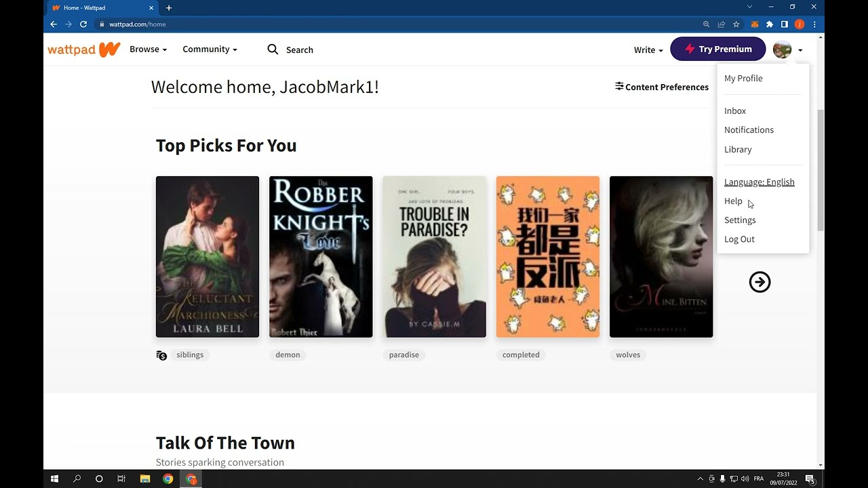The image size is (868, 488).
Task: Click the padlock site info icon
Action: pyautogui.click(x=102, y=24)
